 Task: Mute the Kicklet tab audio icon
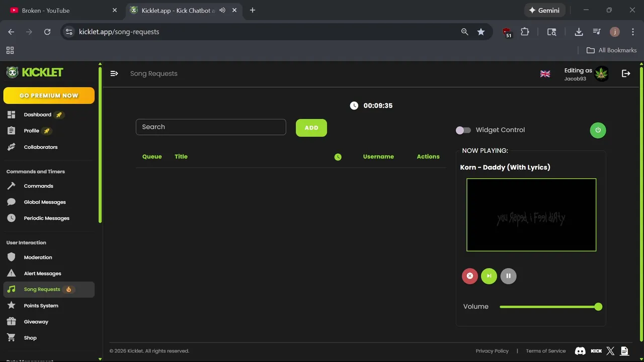222,10
